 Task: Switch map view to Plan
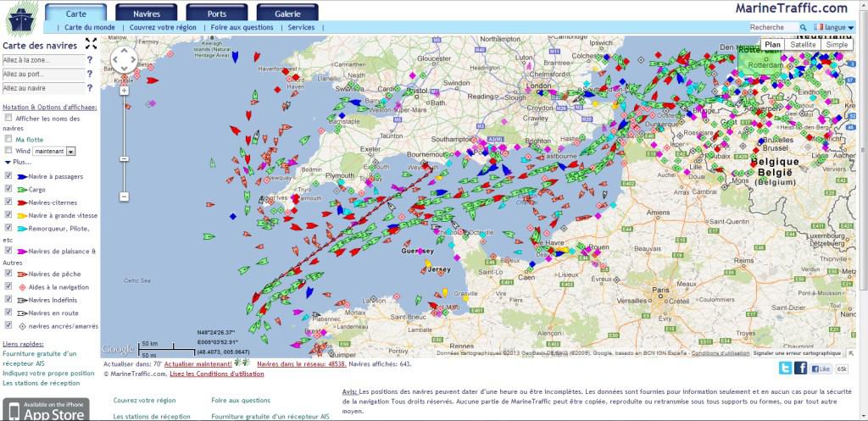(x=773, y=45)
